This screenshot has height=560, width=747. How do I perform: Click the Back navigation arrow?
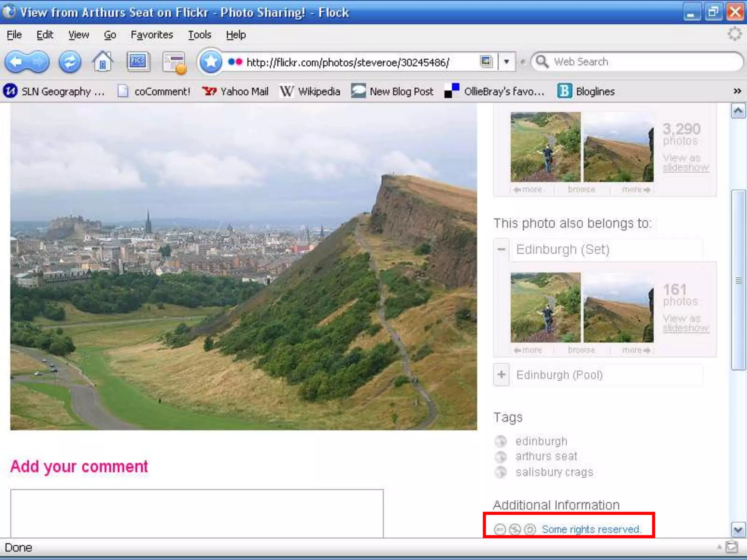click(x=16, y=62)
